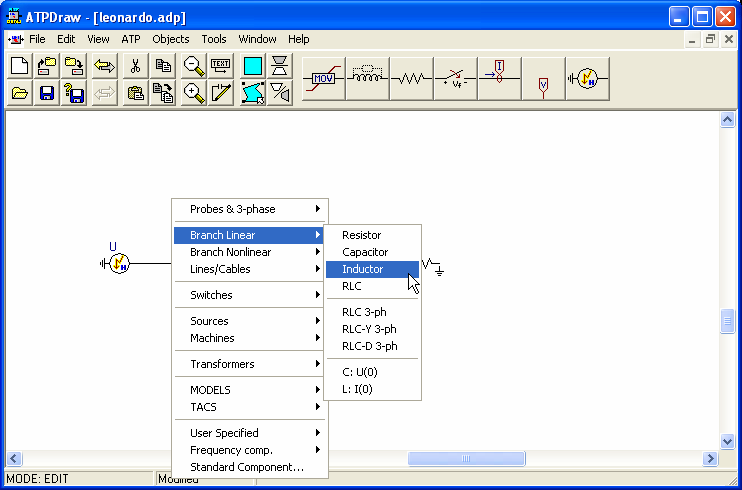Click the document system menu icon

[x=15, y=39]
